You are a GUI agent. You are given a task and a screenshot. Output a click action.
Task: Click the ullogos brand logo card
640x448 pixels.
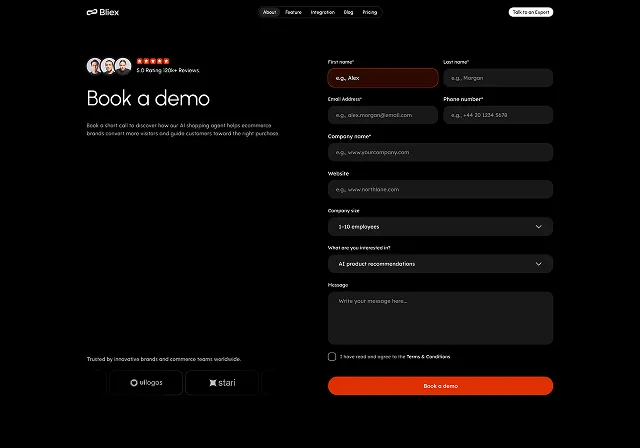tap(146, 383)
